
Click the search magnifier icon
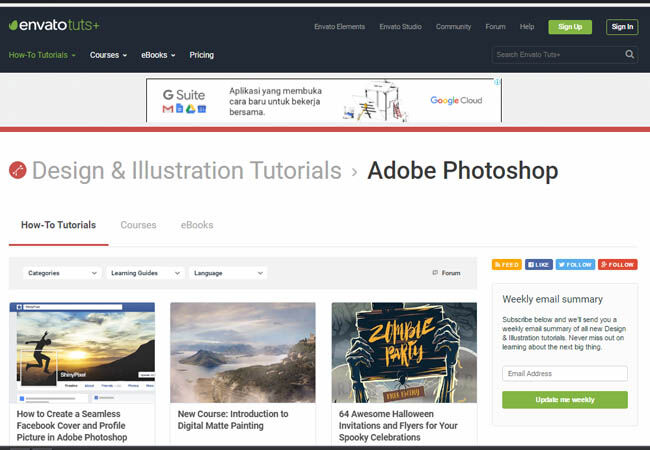629,54
